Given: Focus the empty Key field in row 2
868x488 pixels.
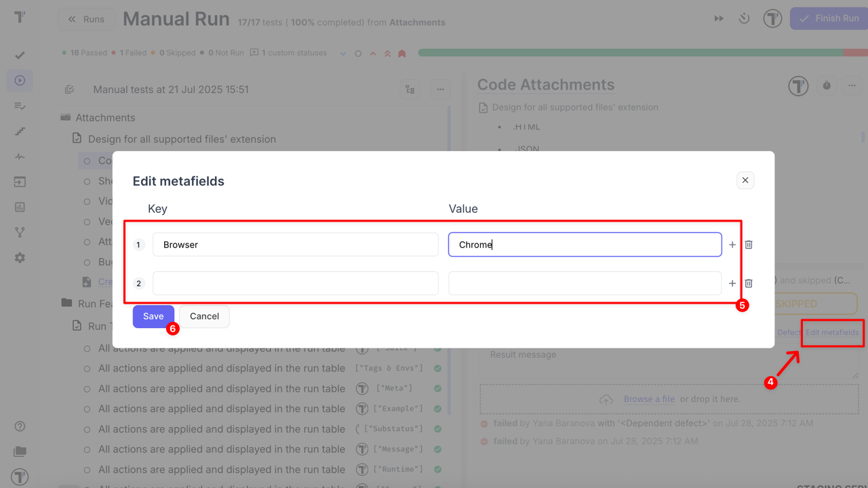Looking at the screenshot, I should (x=295, y=283).
